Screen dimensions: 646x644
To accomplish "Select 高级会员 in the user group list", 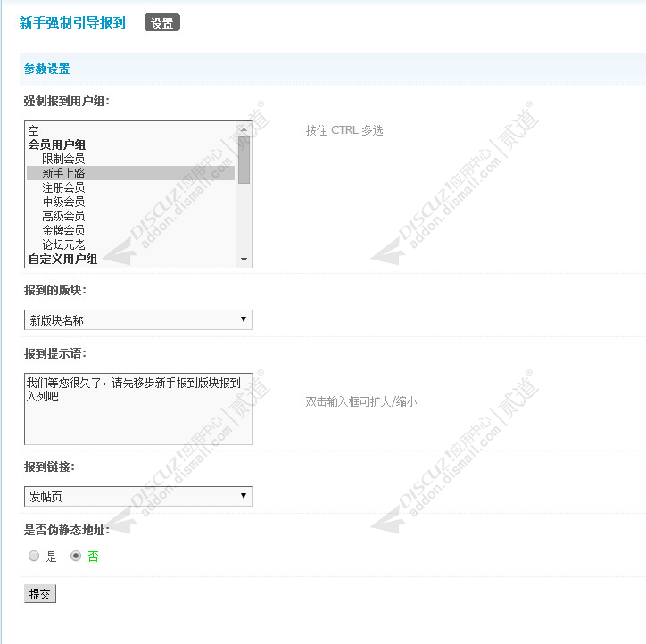I will (x=130, y=216).
